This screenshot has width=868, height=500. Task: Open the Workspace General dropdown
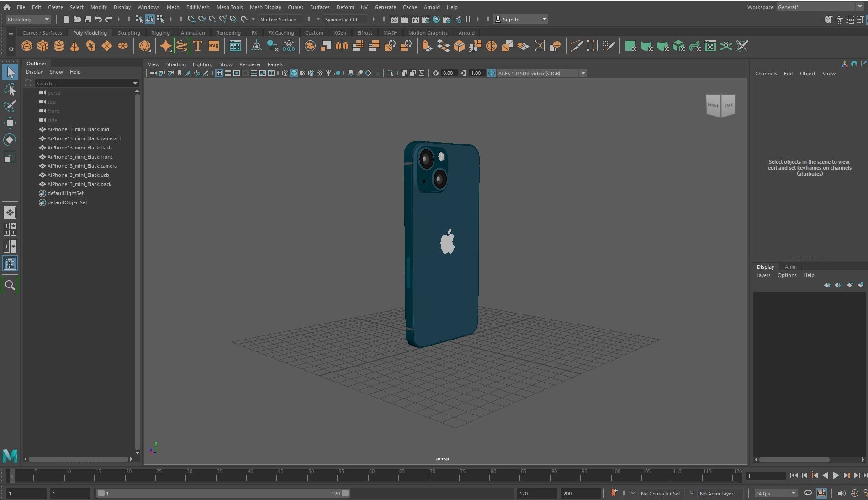click(x=820, y=7)
